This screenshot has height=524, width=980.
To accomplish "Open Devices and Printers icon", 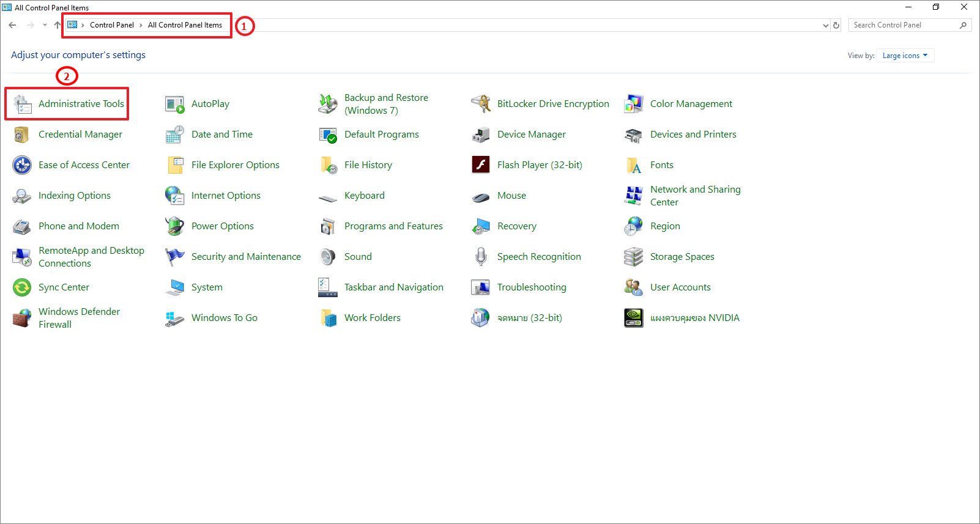I will 634,135.
